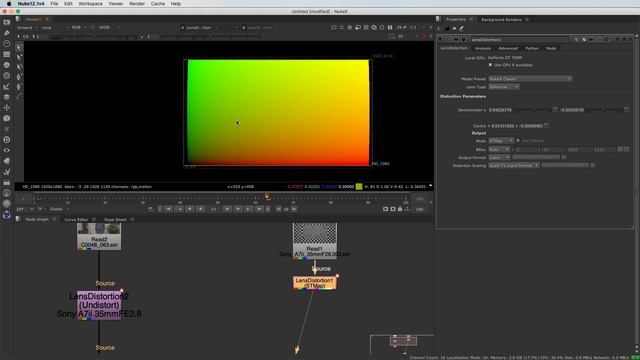Click the second Denominator slider
Viewport: 640px width, 360px height.
[x=604, y=110]
